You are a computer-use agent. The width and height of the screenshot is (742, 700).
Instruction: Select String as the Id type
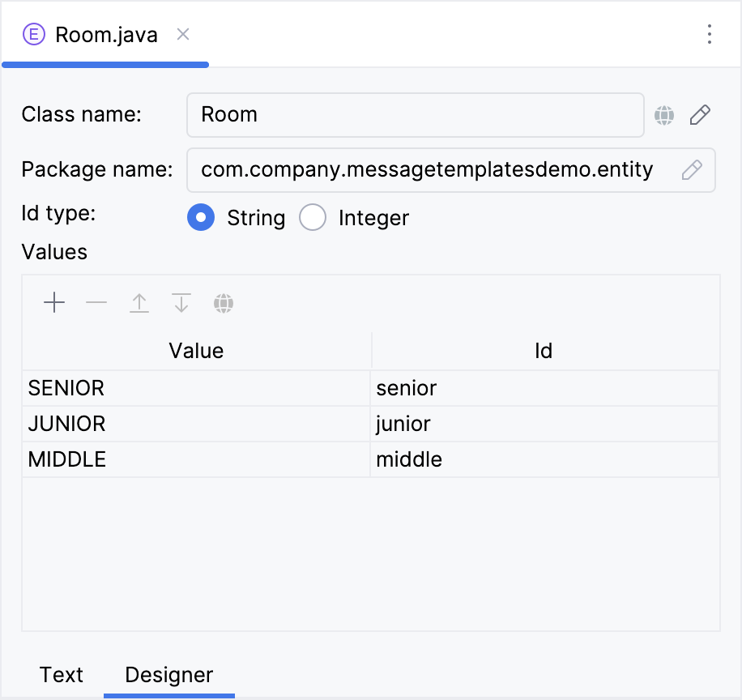(x=201, y=217)
